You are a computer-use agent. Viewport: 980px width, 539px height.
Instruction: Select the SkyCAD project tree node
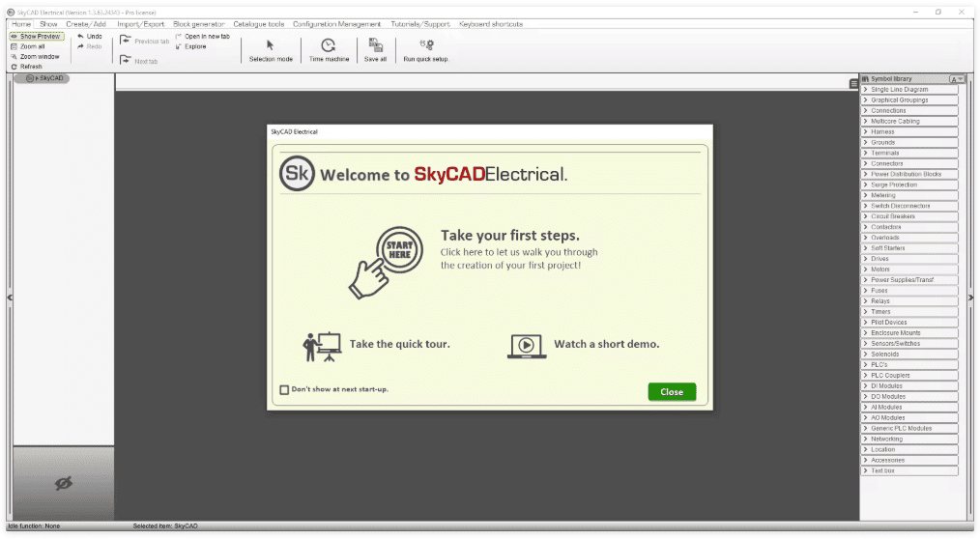pos(42,78)
